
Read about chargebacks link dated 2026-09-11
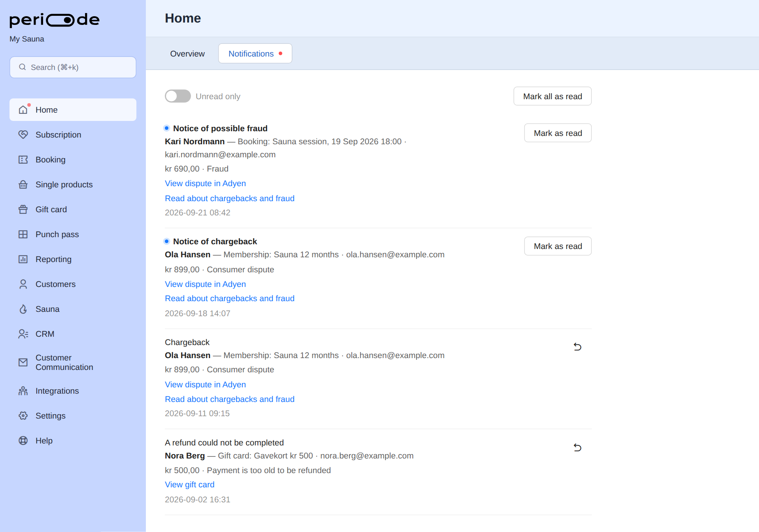230,399
